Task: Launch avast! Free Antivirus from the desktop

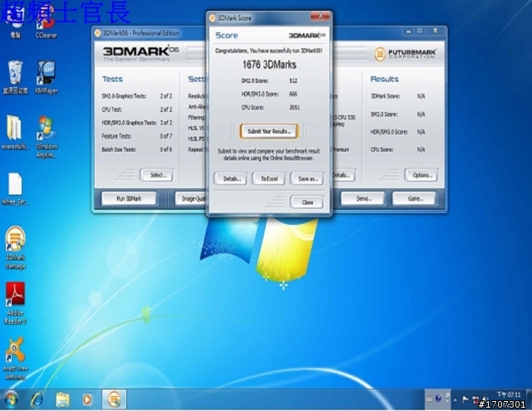Action: point(15,359)
